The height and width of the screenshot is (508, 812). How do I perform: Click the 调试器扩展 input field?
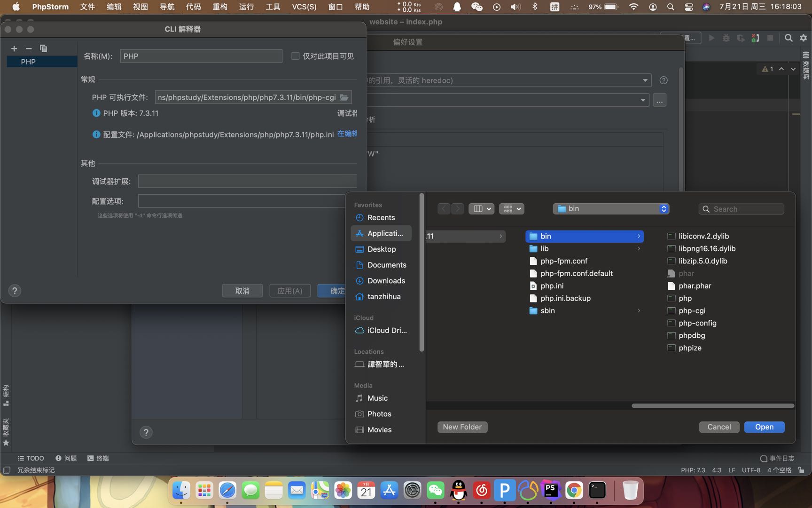(248, 182)
